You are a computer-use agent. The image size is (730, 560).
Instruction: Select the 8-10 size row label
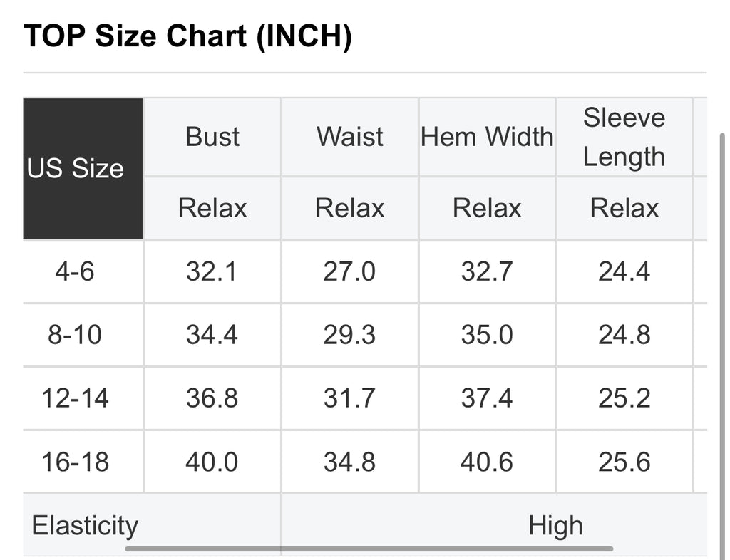tap(75, 335)
